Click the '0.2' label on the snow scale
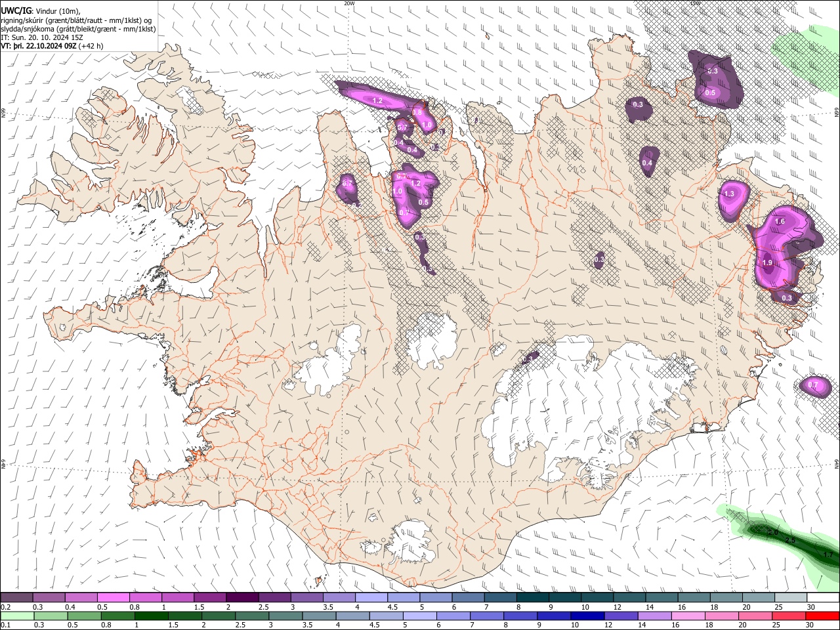840x630 pixels. click(x=5, y=607)
